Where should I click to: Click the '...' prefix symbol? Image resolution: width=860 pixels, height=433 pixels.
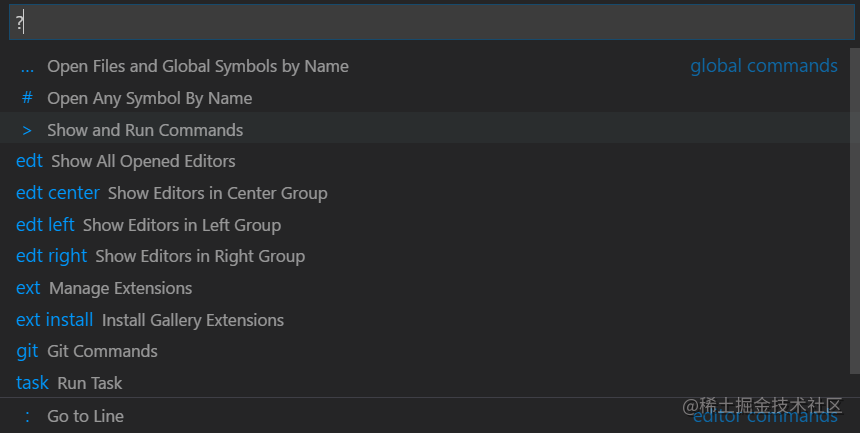pyautogui.click(x=27, y=66)
